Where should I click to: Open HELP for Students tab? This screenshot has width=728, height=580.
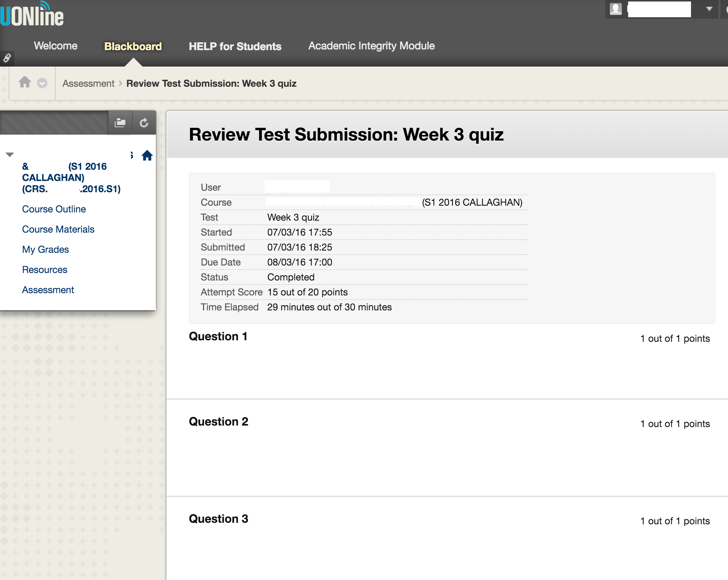pos(235,46)
